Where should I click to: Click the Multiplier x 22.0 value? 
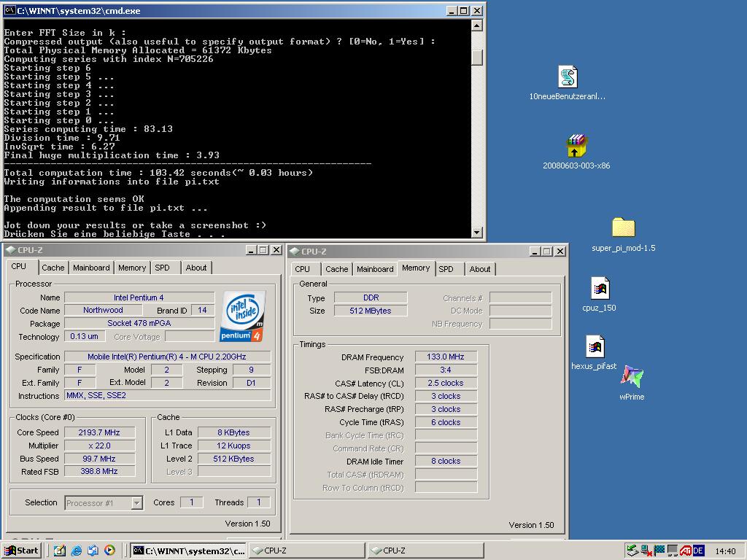pos(99,446)
